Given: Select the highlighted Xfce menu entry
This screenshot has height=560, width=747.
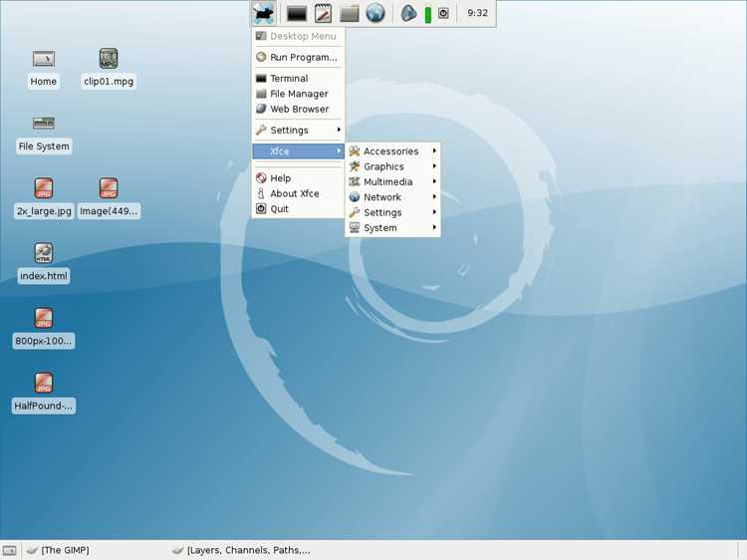Looking at the screenshot, I should click(298, 151).
